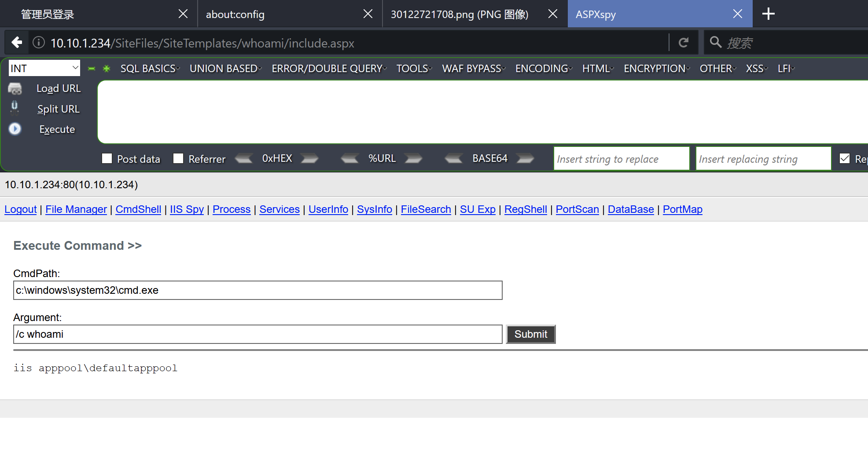The image size is (868, 460).
Task: Click the 0xHEX encode right arrow
Action: [309, 158]
